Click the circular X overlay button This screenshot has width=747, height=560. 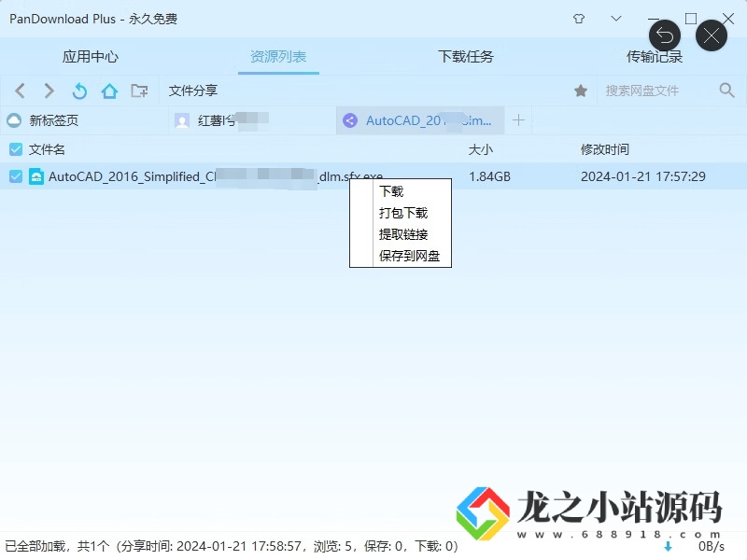coord(712,35)
